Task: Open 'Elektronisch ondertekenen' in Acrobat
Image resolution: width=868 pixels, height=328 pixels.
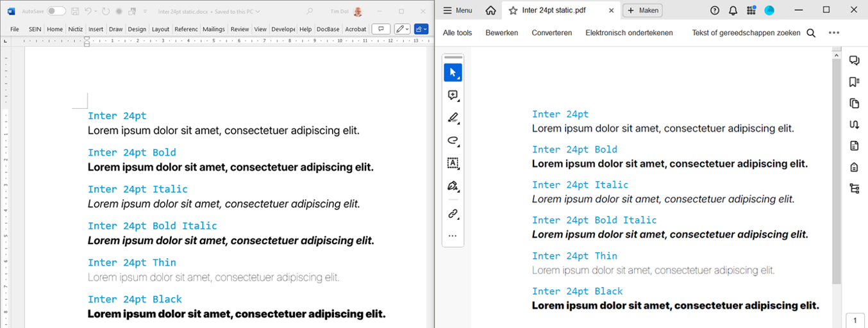Action: tap(629, 33)
